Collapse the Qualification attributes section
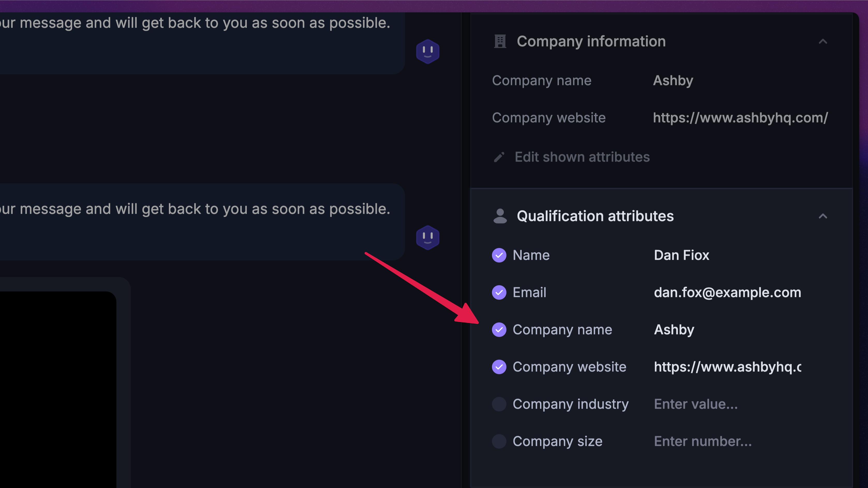The width and height of the screenshot is (868, 488). tap(823, 216)
